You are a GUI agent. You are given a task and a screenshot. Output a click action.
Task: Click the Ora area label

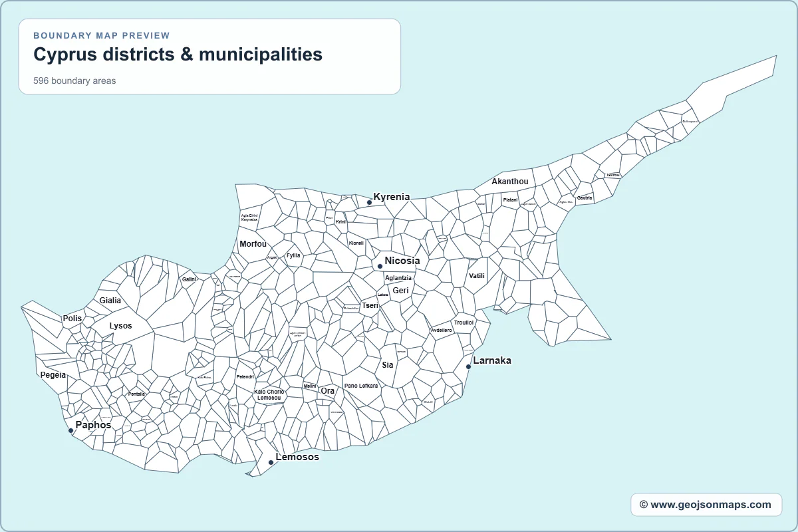coord(328,391)
